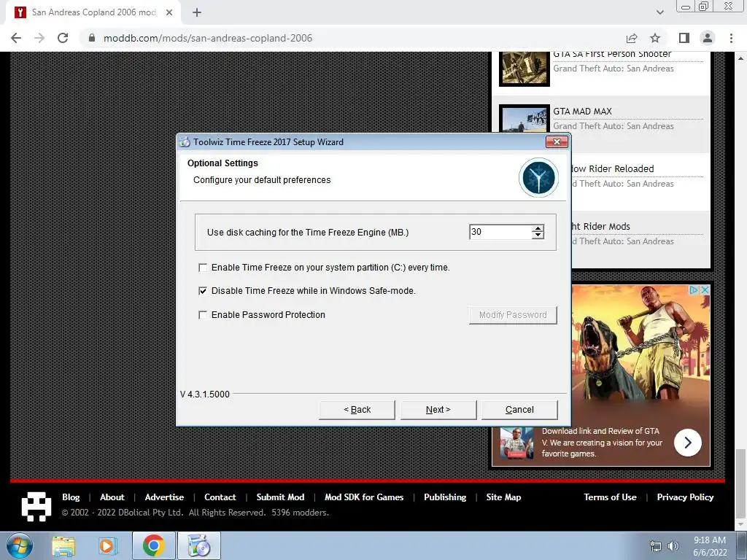The image size is (747, 560).
Task: Click the moddb.com address bar URL
Action: (208, 38)
